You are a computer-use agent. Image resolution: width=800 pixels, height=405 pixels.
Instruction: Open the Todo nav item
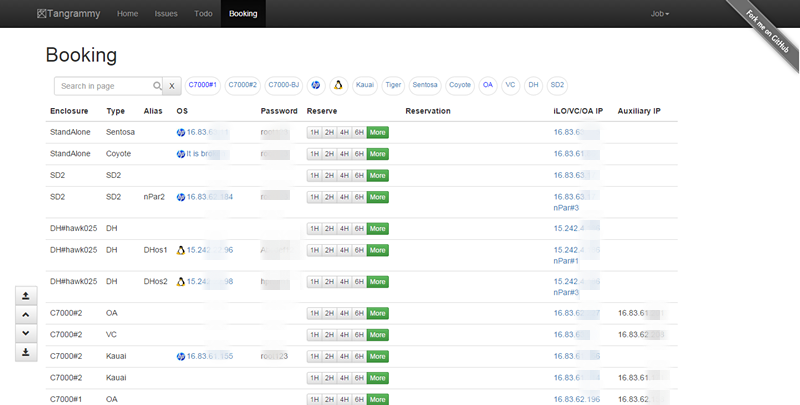pos(203,14)
